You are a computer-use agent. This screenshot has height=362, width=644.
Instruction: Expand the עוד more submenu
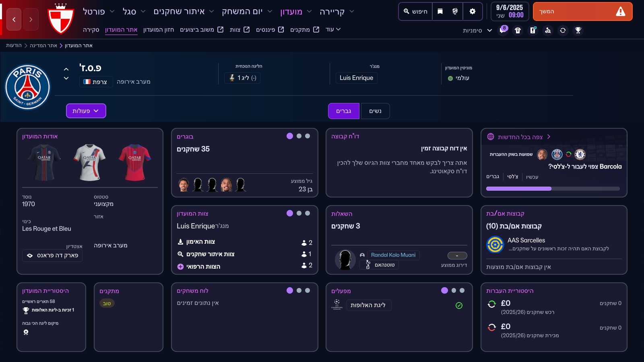pos(333,29)
